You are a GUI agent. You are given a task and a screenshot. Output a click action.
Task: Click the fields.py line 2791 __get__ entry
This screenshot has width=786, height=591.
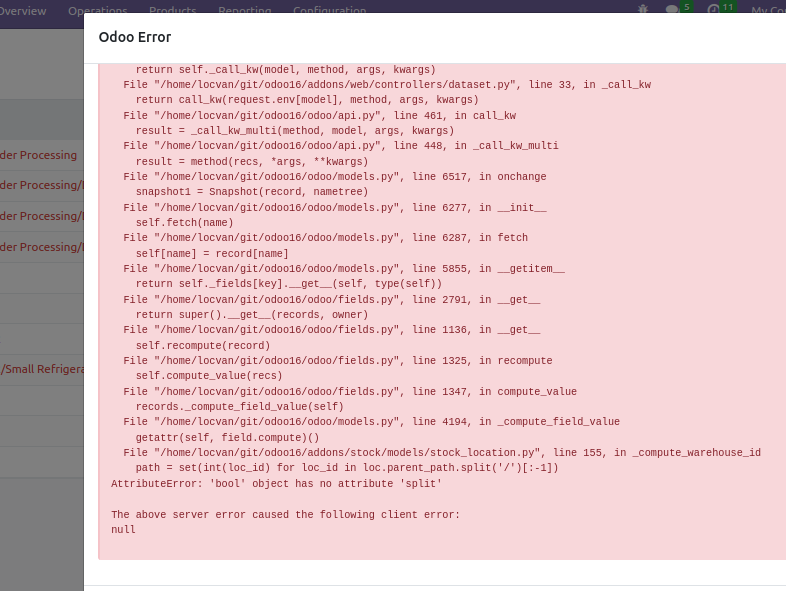point(332,300)
